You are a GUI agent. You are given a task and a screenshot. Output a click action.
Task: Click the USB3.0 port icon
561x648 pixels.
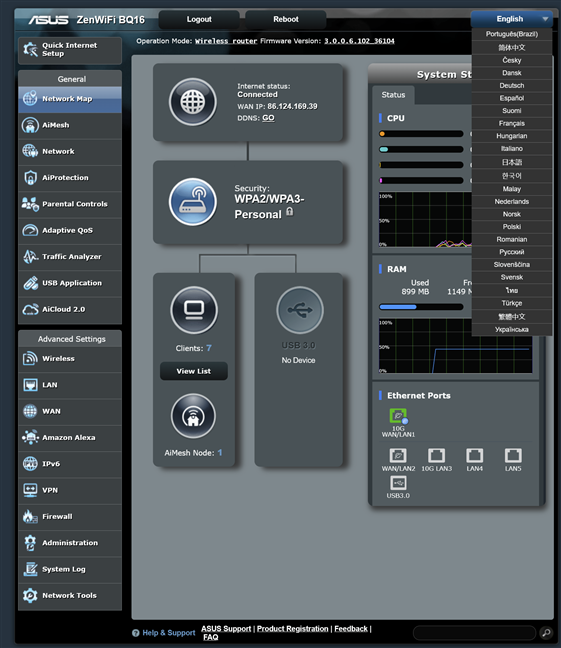coord(398,483)
